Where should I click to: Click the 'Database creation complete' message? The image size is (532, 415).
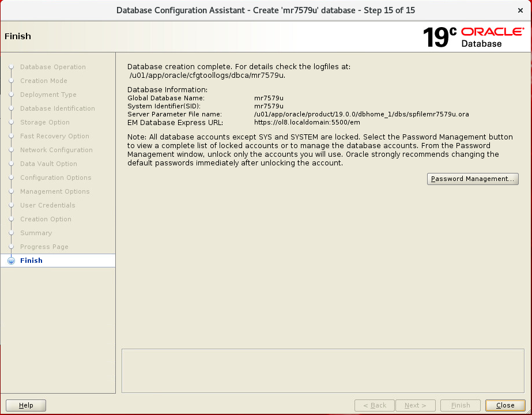click(x=239, y=66)
